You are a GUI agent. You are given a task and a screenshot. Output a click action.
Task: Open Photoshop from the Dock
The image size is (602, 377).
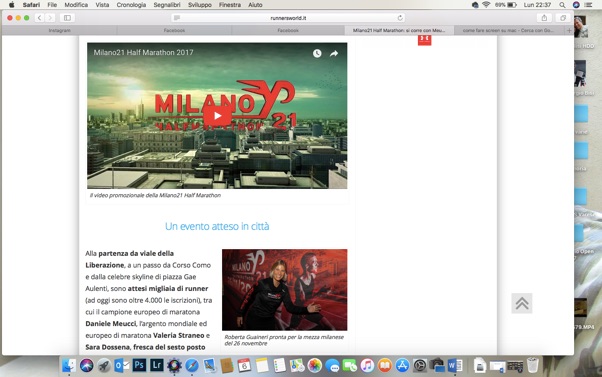click(x=139, y=365)
